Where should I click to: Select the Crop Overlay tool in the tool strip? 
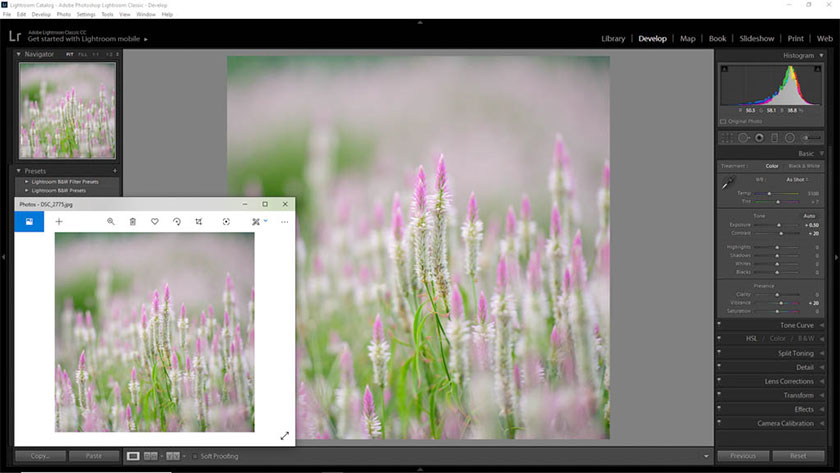click(727, 138)
